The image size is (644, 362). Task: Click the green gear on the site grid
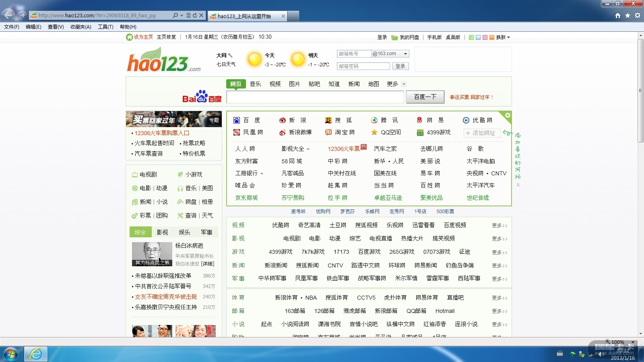point(508,115)
